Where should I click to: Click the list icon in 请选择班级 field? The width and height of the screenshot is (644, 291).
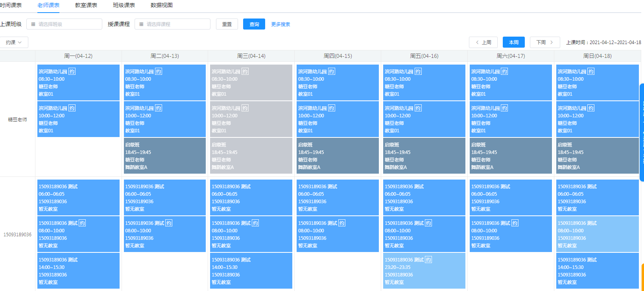click(x=33, y=24)
